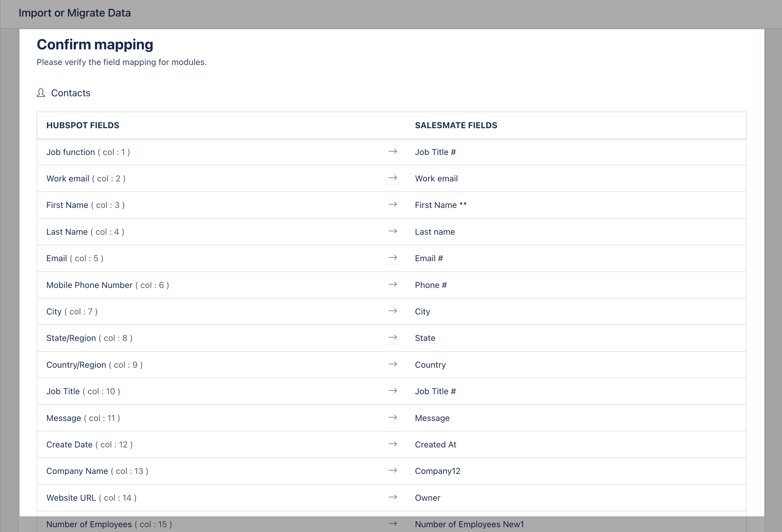This screenshot has width=782, height=532.
Task: Select the First Name ** mapped field
Action: [441, 205]
